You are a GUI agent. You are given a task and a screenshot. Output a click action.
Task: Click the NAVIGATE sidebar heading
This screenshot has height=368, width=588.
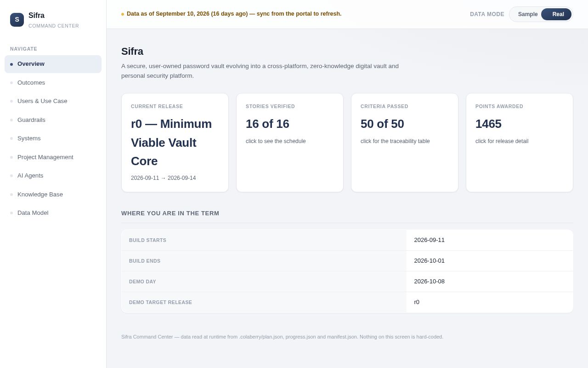23,49
